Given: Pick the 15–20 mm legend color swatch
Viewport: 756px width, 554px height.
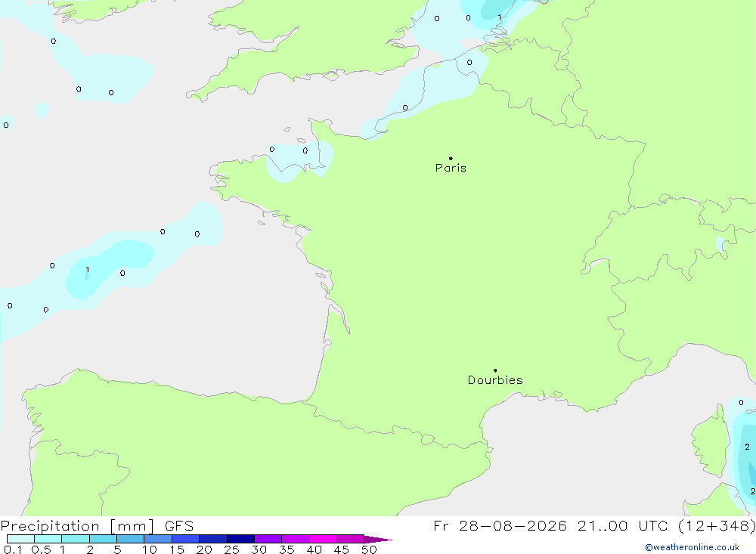Looking at the screenshot, I should (x=186, y=539).
